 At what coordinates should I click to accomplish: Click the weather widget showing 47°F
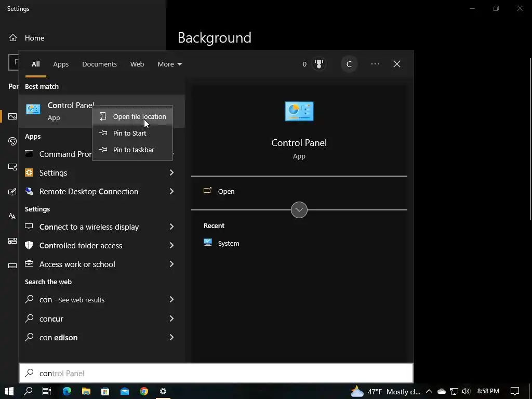click(385, 392)
